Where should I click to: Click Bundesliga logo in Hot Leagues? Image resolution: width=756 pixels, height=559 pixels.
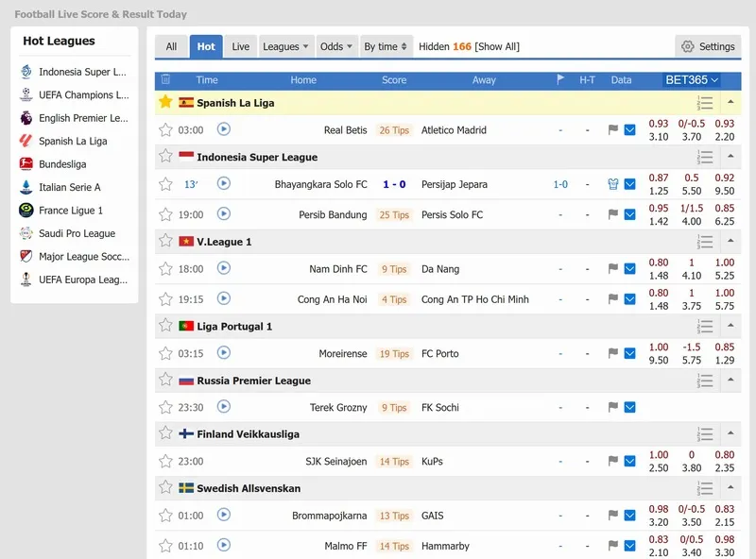click(26, 164)
